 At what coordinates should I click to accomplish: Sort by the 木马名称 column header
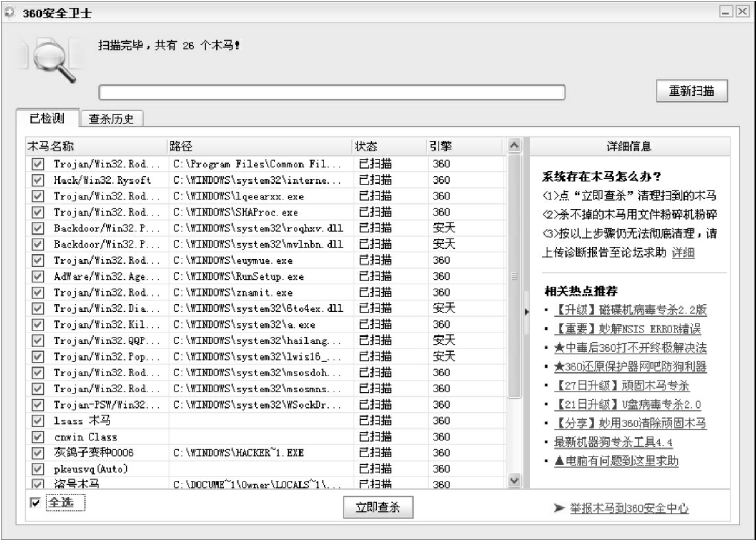click(96, 146)
